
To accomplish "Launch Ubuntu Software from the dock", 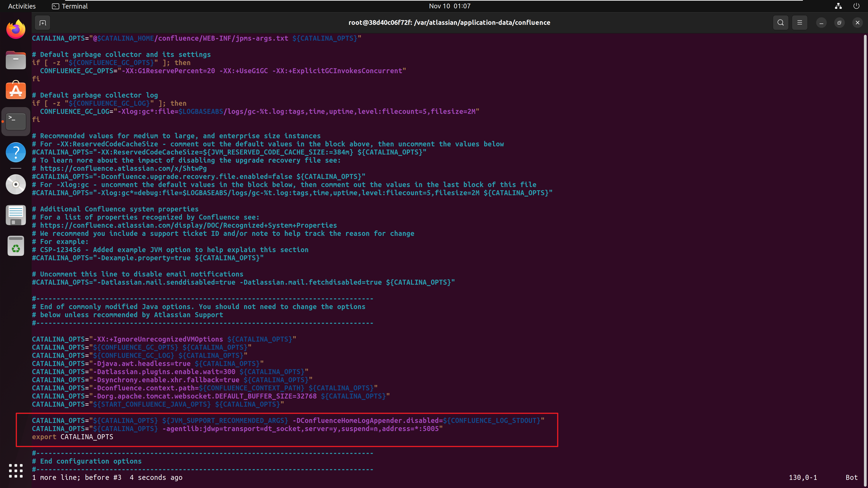I will pos(16,90).
